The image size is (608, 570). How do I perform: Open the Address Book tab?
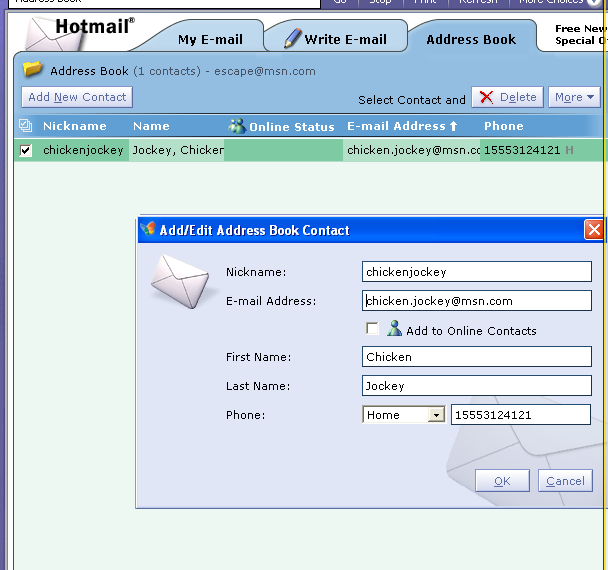click(471, 39)
